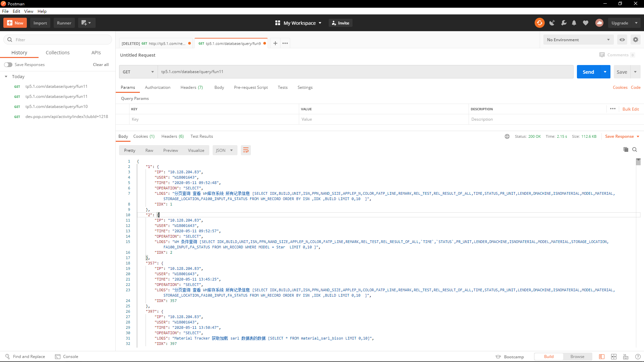Open the capture requests satellite icon

coord(552,23)
